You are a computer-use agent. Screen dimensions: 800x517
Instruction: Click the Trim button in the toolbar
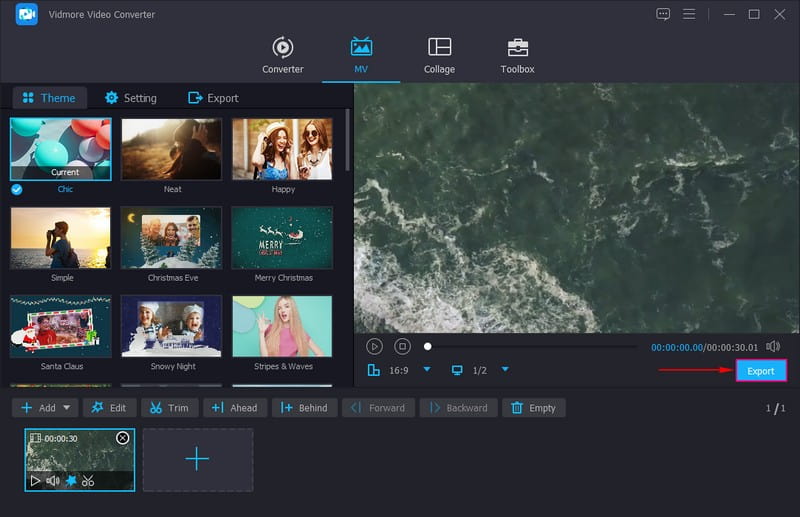pos(169,408)
